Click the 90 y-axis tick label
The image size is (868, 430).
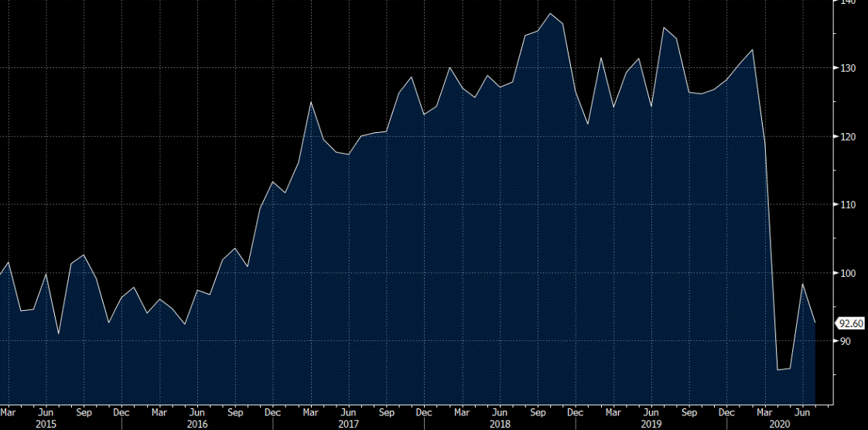pyautogui.click(x=847, y=341)
